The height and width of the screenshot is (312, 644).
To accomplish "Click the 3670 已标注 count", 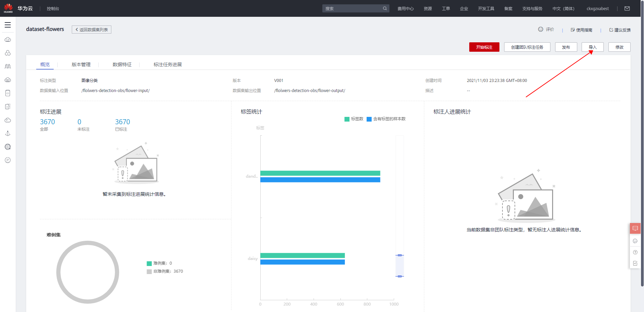I will [122, 122].
